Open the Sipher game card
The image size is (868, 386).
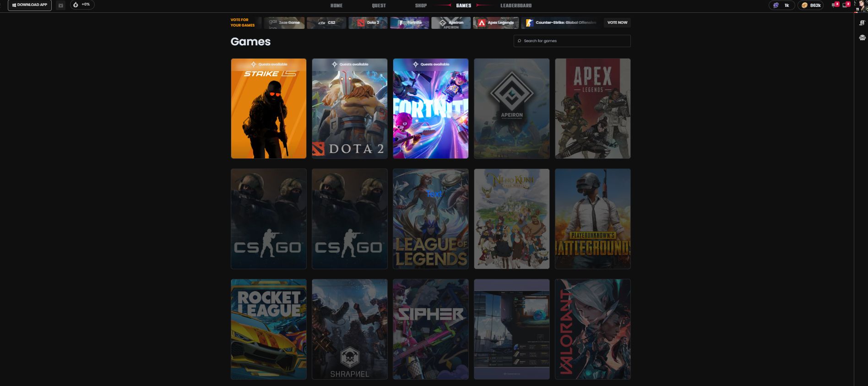point(431,329)
